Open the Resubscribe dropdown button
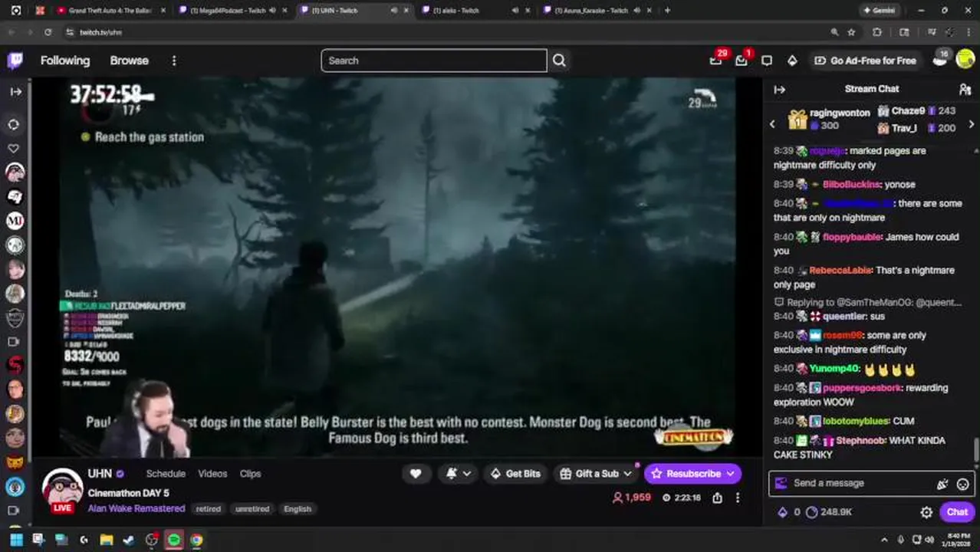This screenshot has height=552, width=980. tap(692, 474)
